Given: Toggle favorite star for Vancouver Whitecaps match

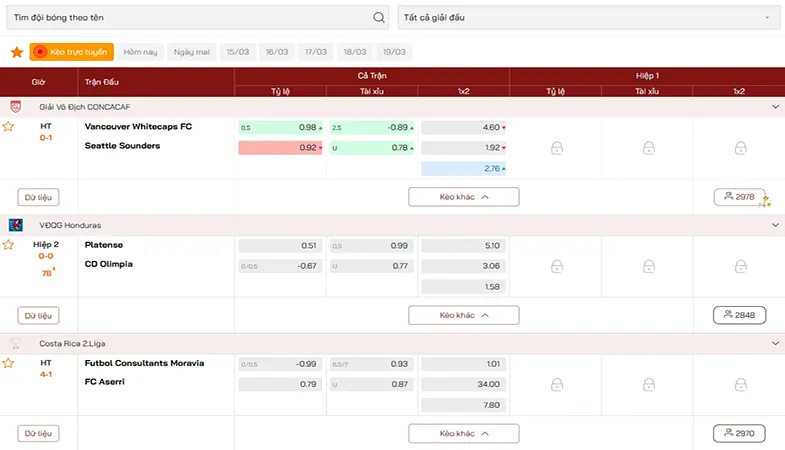Looking at the screenshot, I should (8, 127).
